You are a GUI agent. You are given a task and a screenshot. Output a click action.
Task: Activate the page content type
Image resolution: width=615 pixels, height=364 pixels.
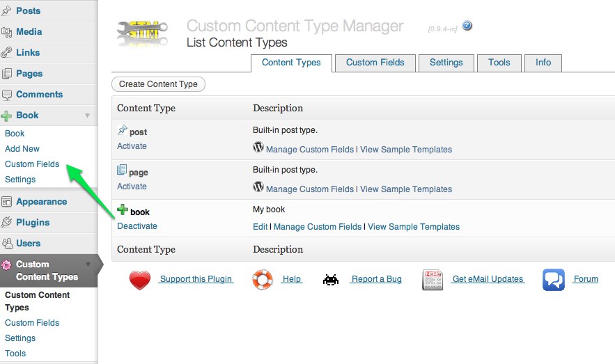tap(132, 187)
